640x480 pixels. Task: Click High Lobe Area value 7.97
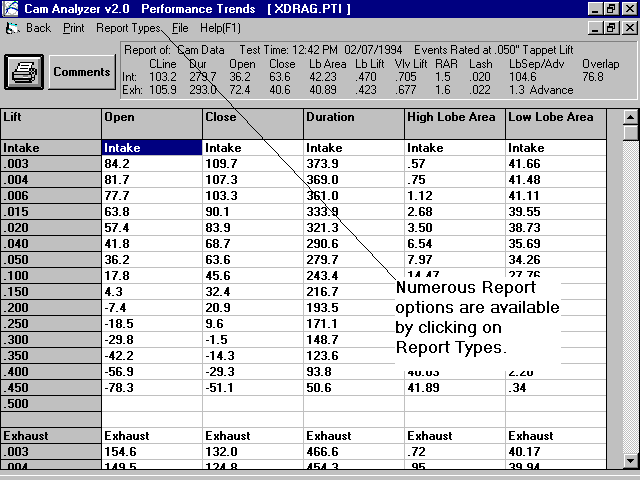pos(455,260)
